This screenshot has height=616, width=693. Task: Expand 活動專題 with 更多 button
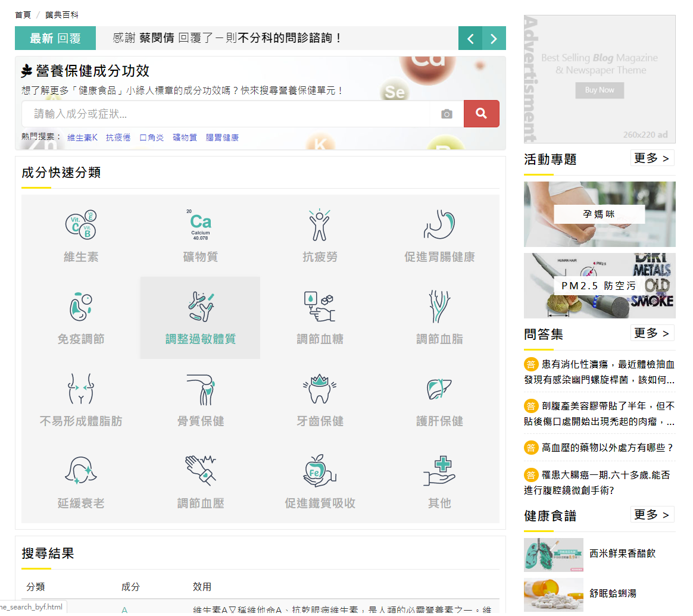(652, 158)
